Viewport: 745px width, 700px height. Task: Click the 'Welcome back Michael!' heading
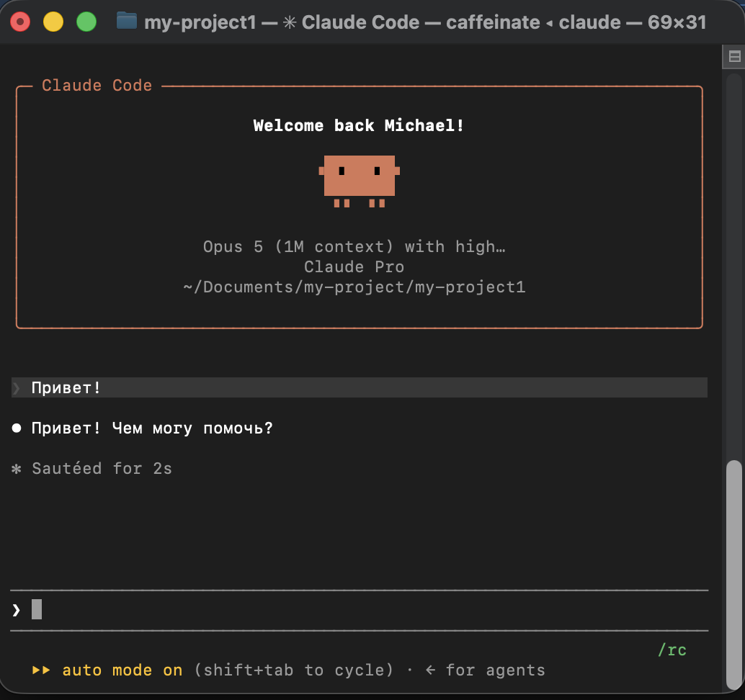click(359, 125)
